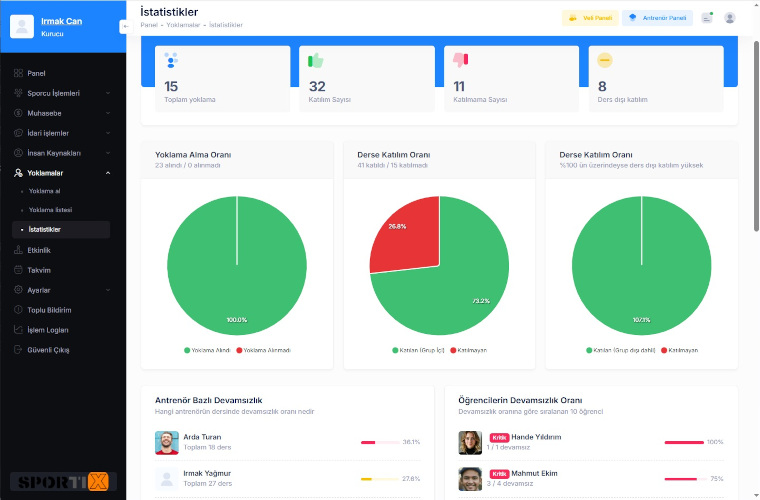Toggle the Katılmayan legend in the middle chart
The height and width of the screenshot is (500, 760).
point(469,350)
